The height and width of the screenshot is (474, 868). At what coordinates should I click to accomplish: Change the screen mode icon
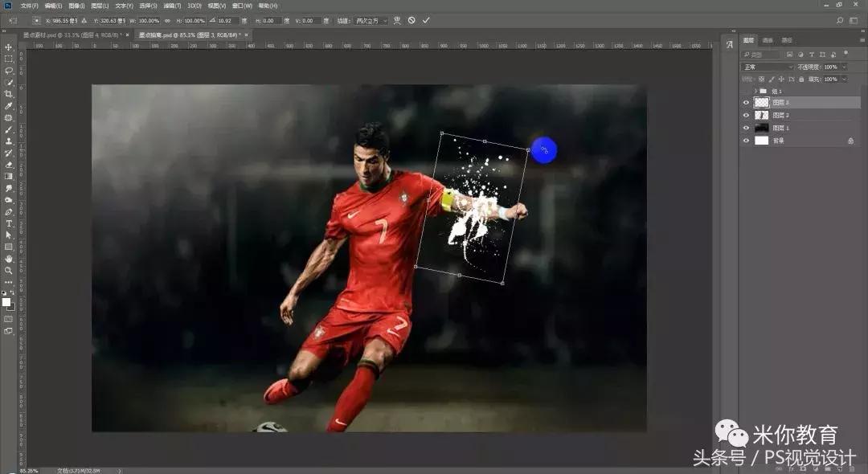[x=8, y=331]
